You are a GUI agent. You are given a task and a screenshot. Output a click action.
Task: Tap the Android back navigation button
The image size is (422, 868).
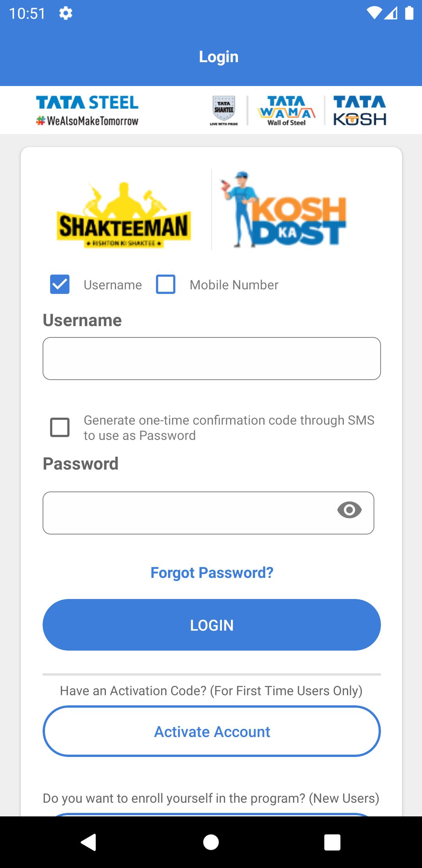point(89,842)
